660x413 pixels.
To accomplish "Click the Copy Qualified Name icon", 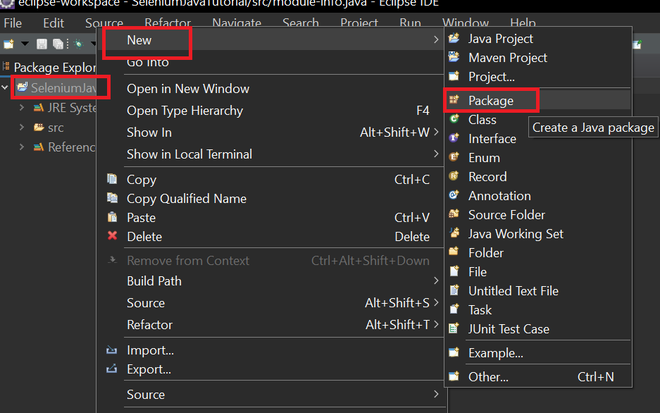I will pos(112,198).
